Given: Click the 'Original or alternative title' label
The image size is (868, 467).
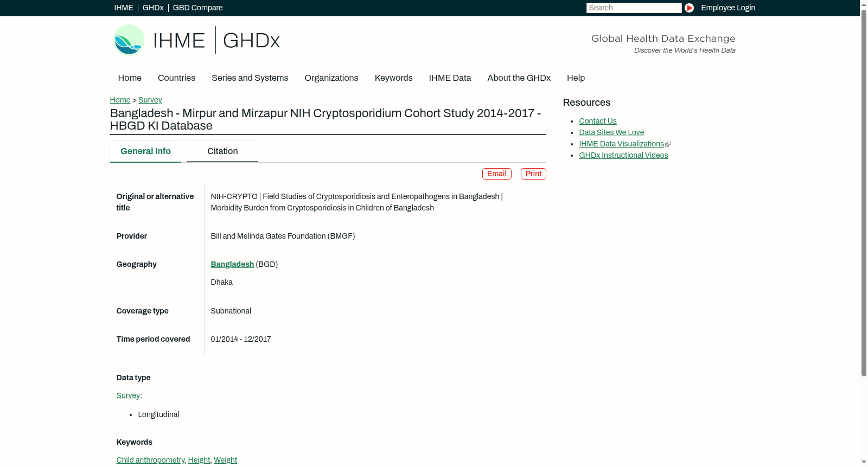Looking at the screenshot, I should pyautogui.click(x=155, y=202).
